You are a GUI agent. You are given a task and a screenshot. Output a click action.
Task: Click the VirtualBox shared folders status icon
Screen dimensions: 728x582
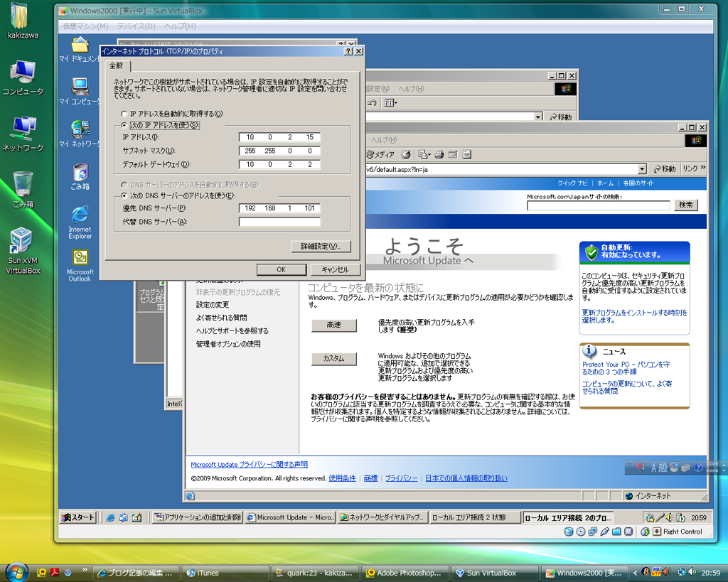coord(616,532)
